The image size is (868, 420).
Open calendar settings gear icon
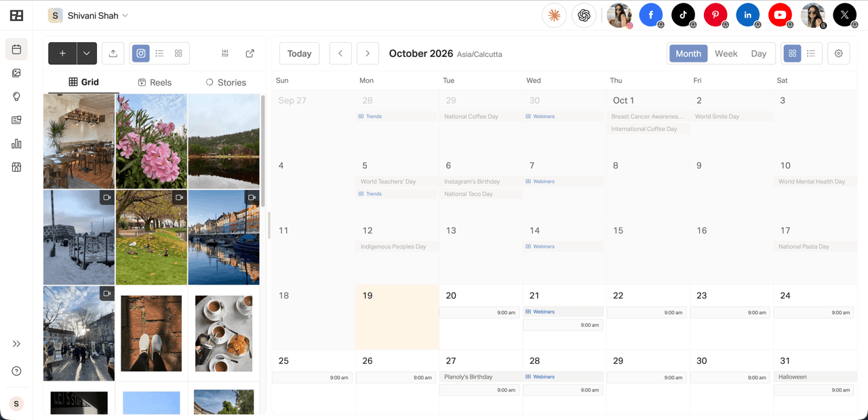pos(839,54)
